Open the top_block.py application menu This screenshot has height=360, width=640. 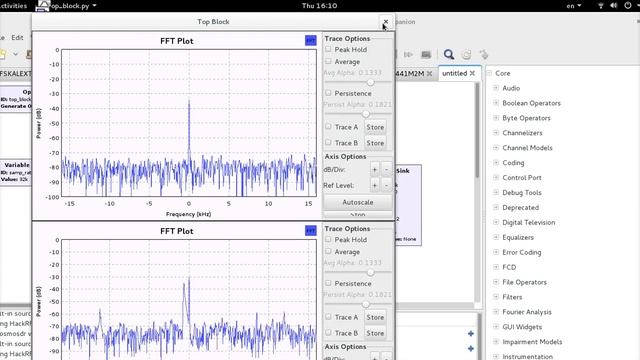67,6
